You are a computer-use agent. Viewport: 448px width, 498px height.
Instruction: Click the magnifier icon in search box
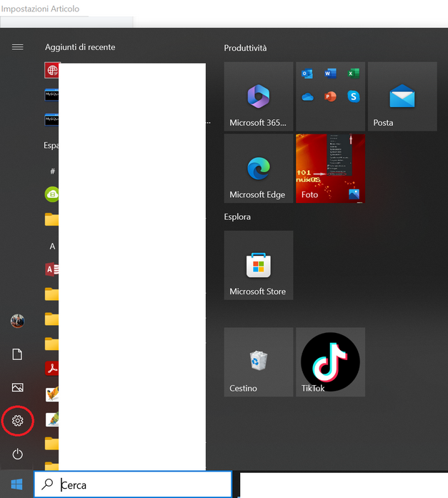click(x=47, y=484)
